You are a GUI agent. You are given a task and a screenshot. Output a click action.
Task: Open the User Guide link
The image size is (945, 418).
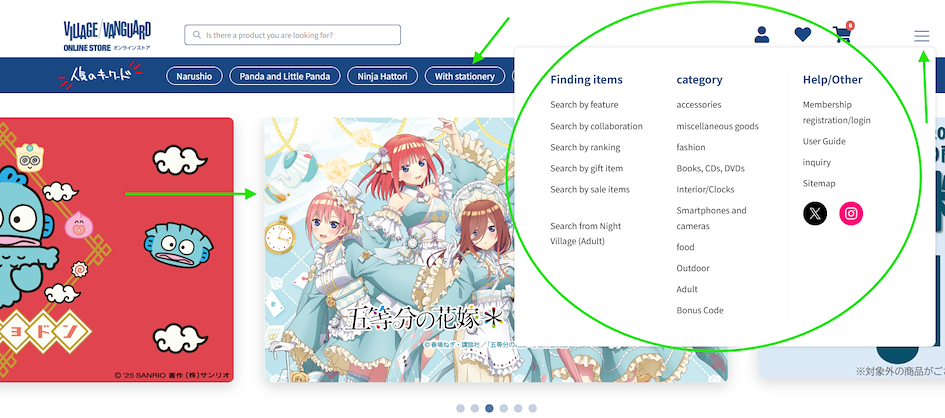pos(824,142)
